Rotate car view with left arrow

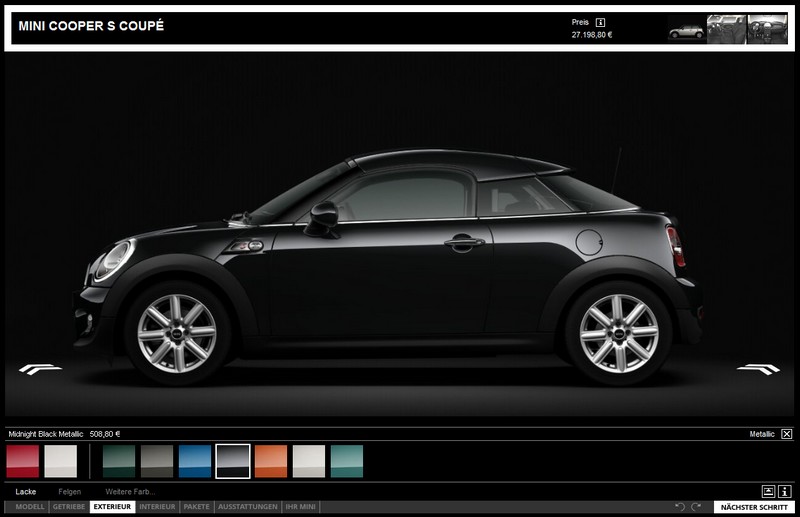coord(40,369)
